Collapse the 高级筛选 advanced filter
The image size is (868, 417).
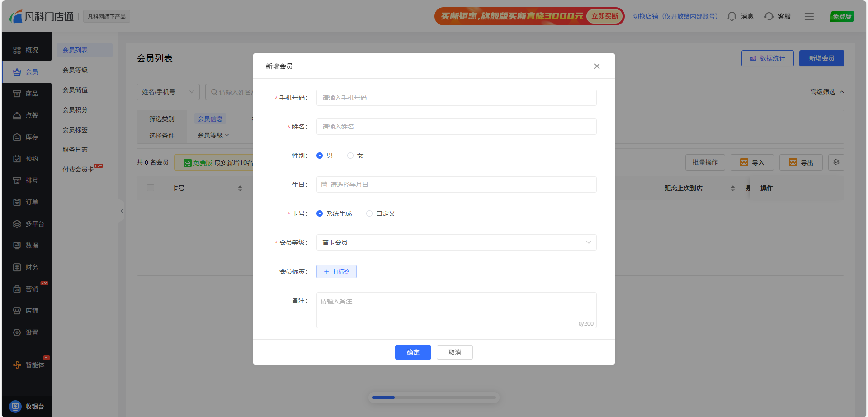click(x=826, y=92)
